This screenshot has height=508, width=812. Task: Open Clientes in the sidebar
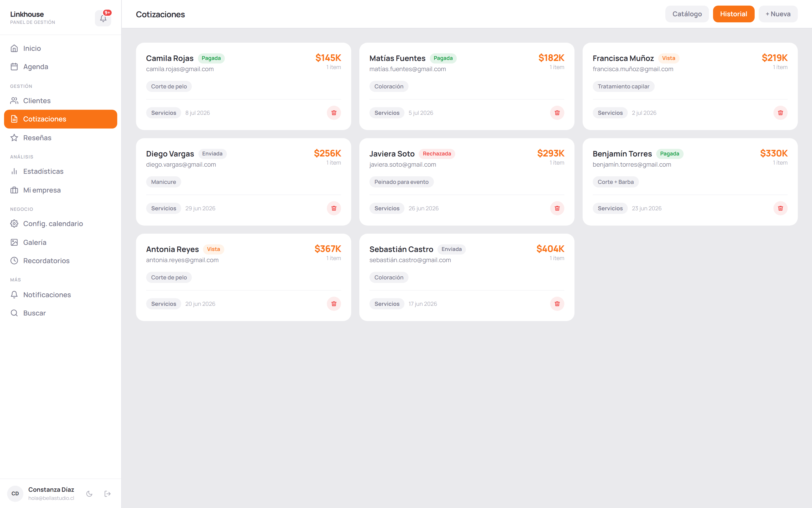pyautogui.click(x=60, y=101)
